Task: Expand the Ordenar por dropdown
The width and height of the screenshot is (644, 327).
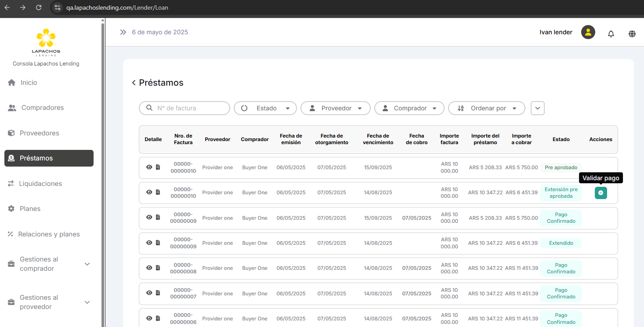Action: coord(487,108)
